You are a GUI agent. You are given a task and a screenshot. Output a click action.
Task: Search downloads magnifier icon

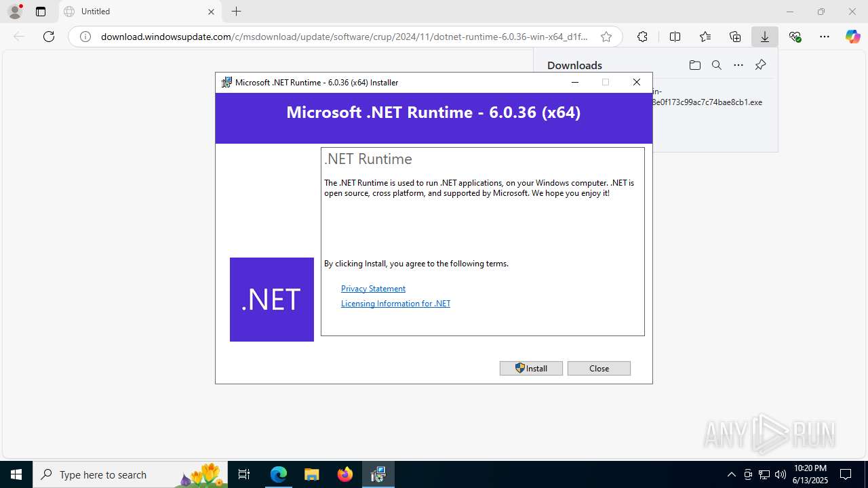(716, 65)
